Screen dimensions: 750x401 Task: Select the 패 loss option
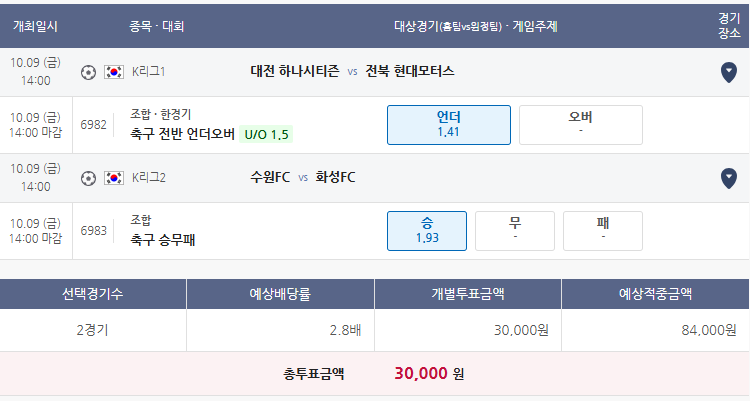pyautogui.click(x=603, y=231)
